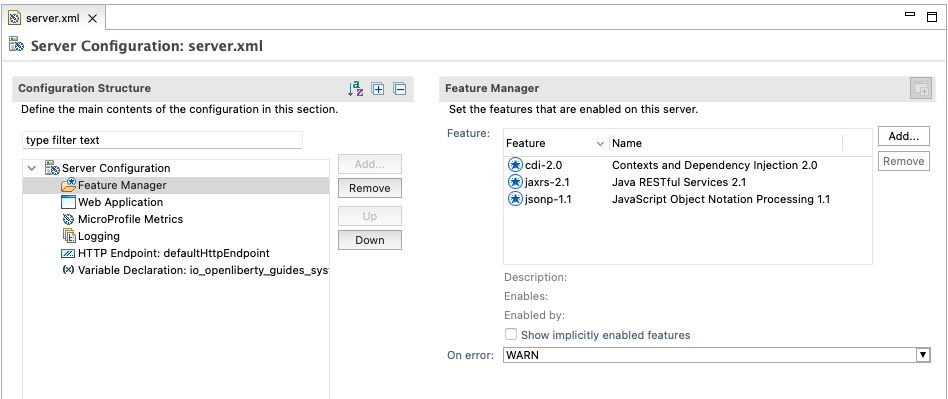The width and height of the screenshot is (948, 399).
Task: Select Logging in the configuration tree
Action: point(99,236)
